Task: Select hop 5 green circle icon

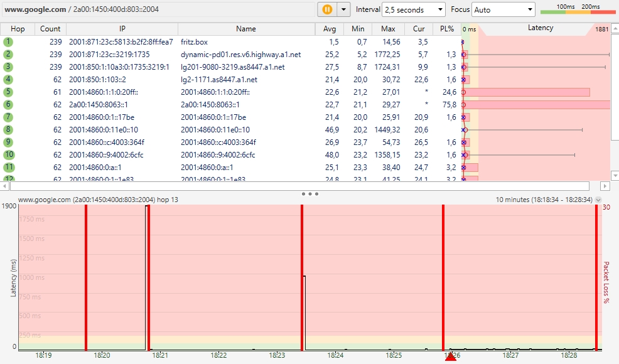Action: click(8, 92)
